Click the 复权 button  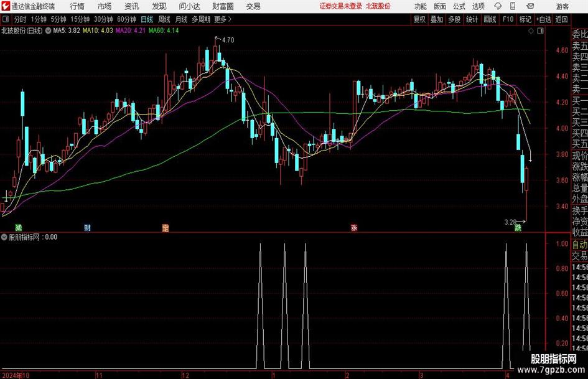click(419, 19)
